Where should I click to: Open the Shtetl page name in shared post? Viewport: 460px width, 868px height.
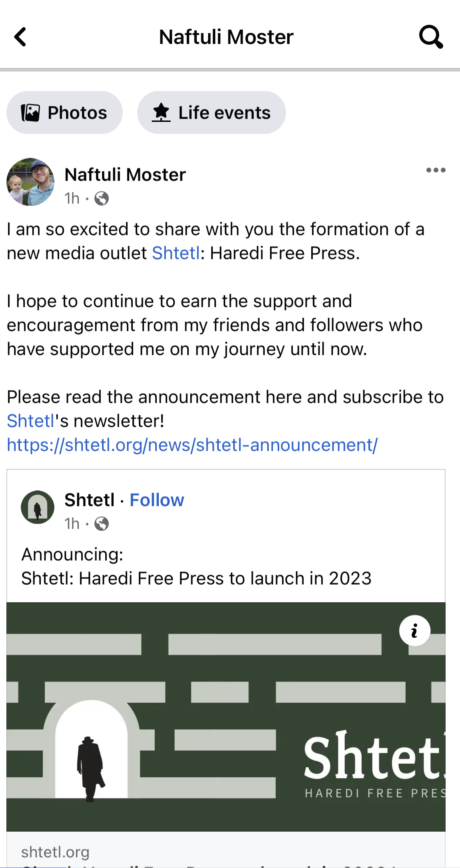point(90,500)
